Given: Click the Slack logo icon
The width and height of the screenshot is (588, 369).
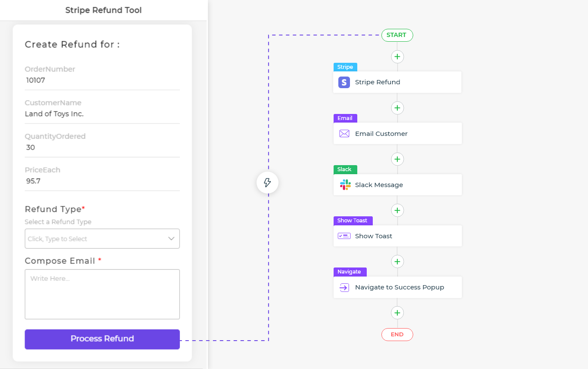Looking at the screenshot, I should pos(345,185).
